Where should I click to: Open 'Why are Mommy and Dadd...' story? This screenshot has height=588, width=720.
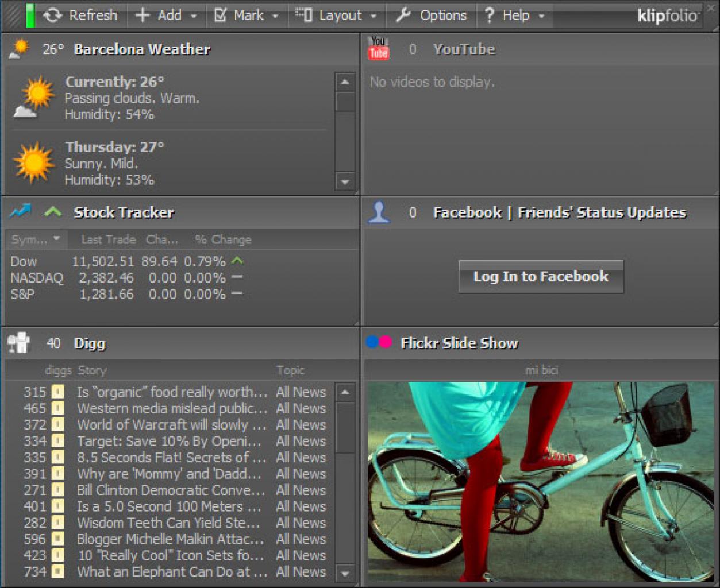click(170, 474)
